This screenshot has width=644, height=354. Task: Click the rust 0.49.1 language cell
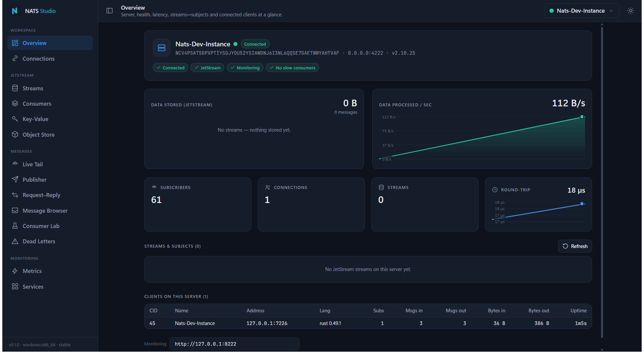pyautogui.click(x=330, y=323)
